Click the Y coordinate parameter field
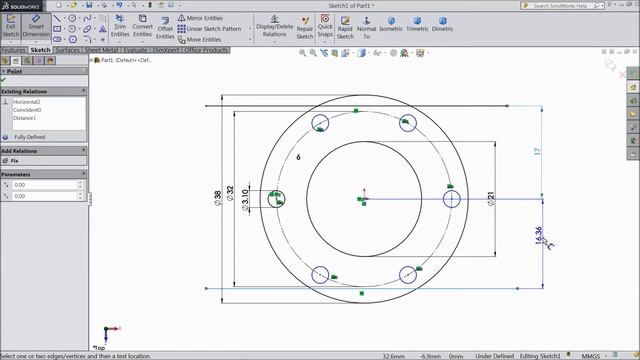The image size is (640, 360). [44, 196]
